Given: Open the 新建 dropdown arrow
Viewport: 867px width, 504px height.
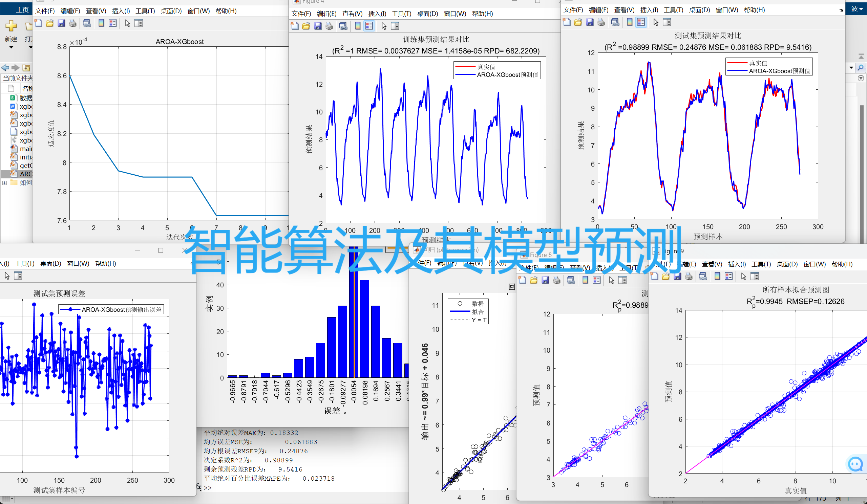Looking at the screenshot, I should (11, 47).
